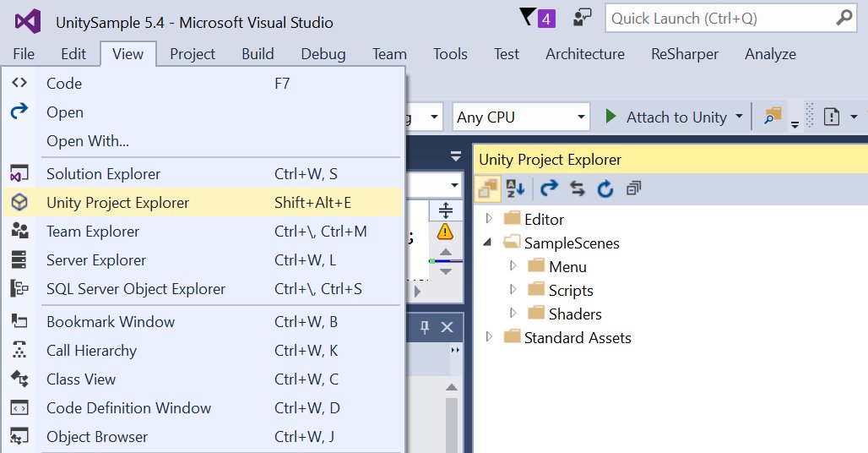This screenshot has height=453, width=868.
Task: Click the green Attach to Unity play arrow
Action: point(610,117)
